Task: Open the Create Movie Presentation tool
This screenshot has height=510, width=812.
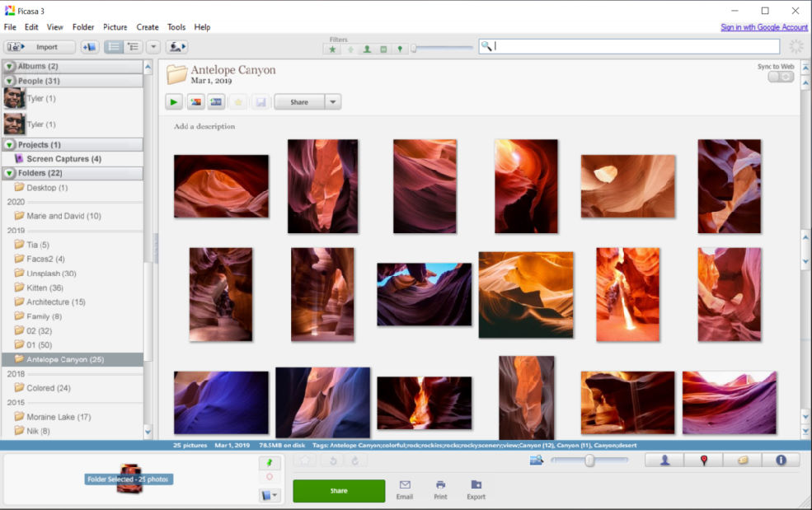Action: (x=217, y=101)
